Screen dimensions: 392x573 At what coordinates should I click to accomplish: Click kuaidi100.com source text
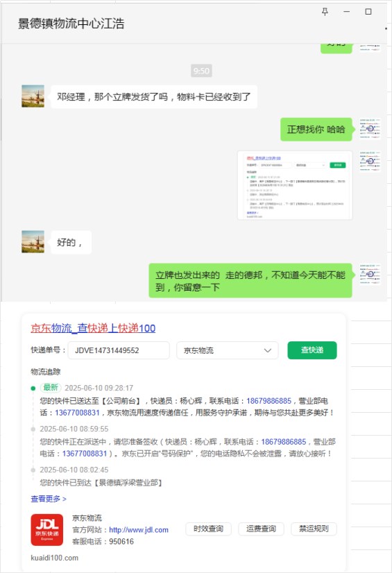[x=54, y=558]
